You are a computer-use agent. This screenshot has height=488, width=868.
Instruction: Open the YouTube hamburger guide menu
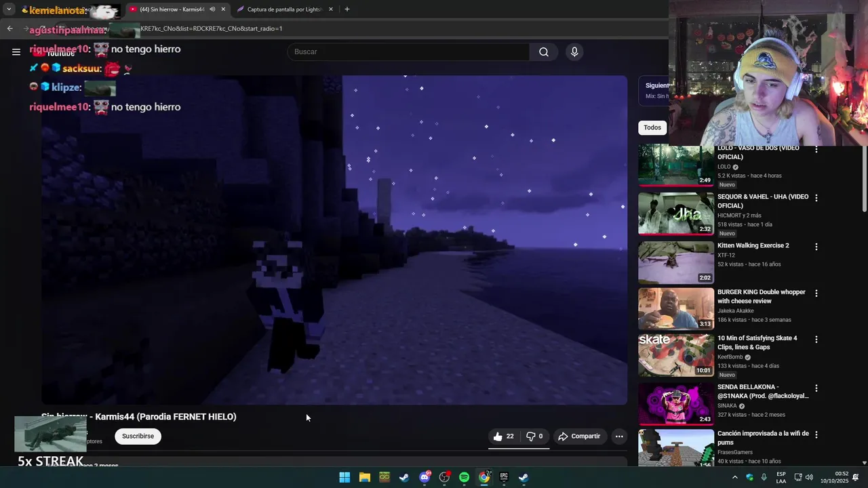[x=16, y=52]
